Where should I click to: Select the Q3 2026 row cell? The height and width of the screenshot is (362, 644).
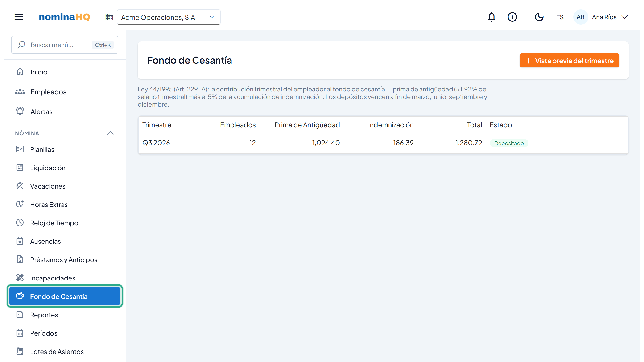[x=156, y=143]
